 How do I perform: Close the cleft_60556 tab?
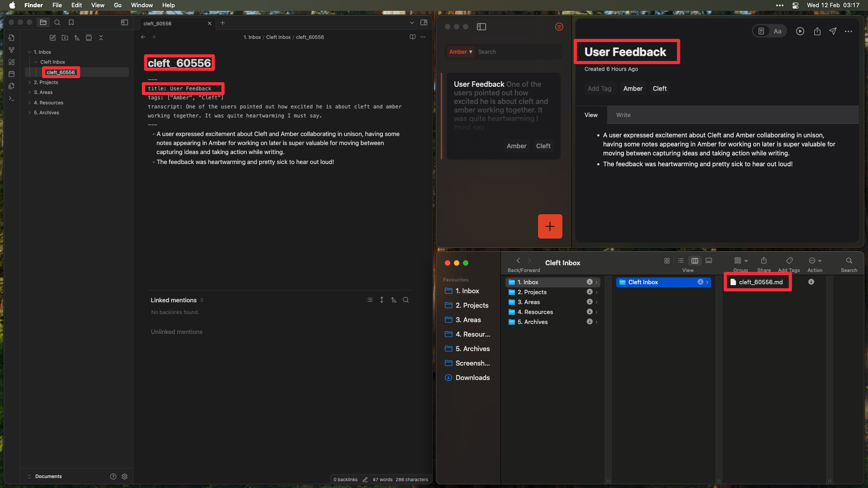click(209, 23)
